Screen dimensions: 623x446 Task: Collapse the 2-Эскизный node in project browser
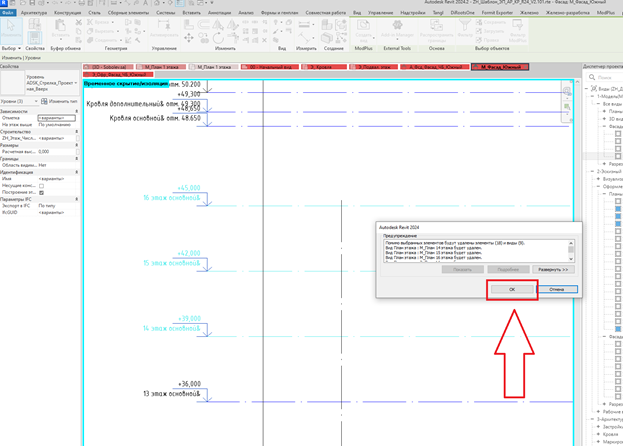[x=592, y=172]
